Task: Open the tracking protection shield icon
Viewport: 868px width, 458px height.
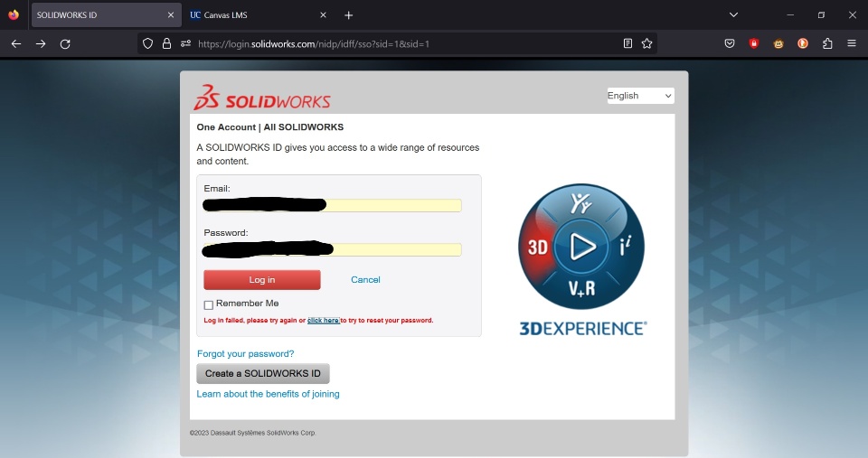Action: (x=147, y=43)
